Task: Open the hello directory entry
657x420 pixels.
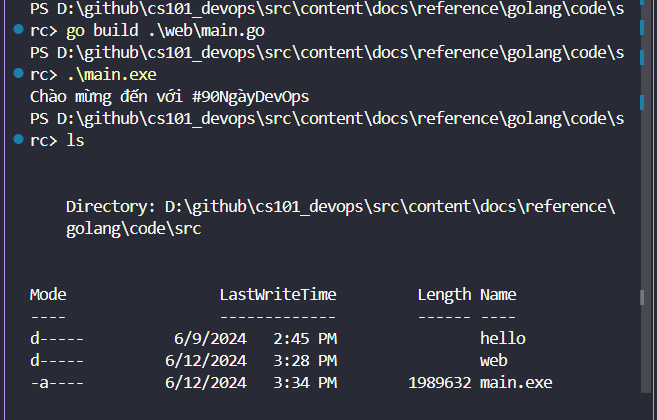Action: [503, 338]
